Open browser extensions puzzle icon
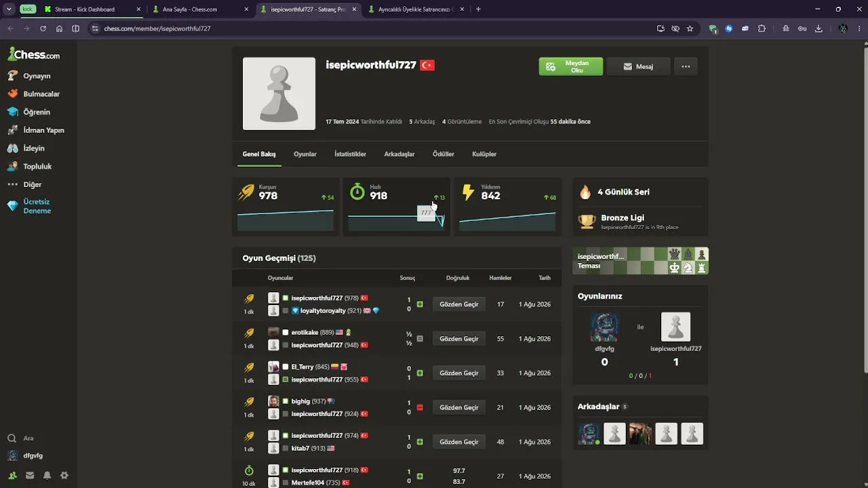 point(762,28)
